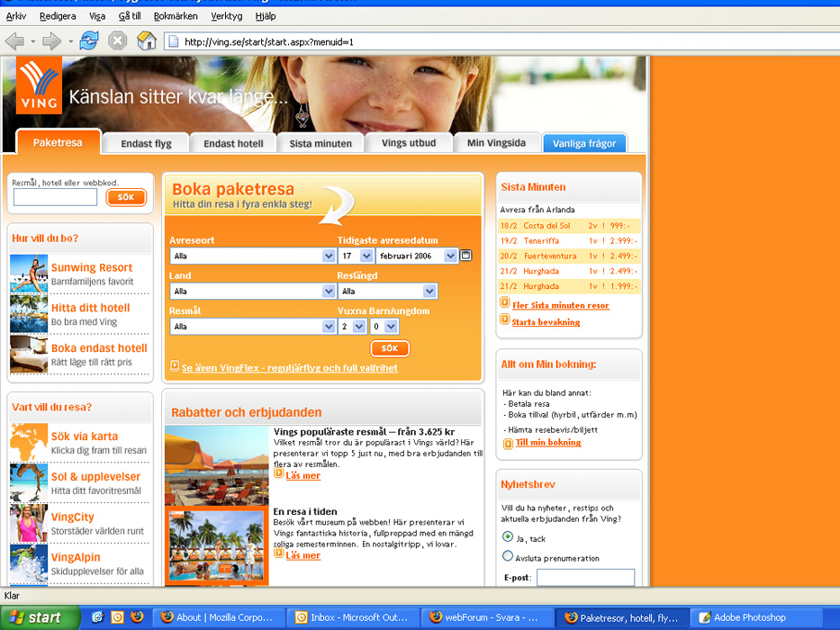
Task: Click the Sök via karta map thumbnail
Action: pyautogui.click(x=29, y=443)
